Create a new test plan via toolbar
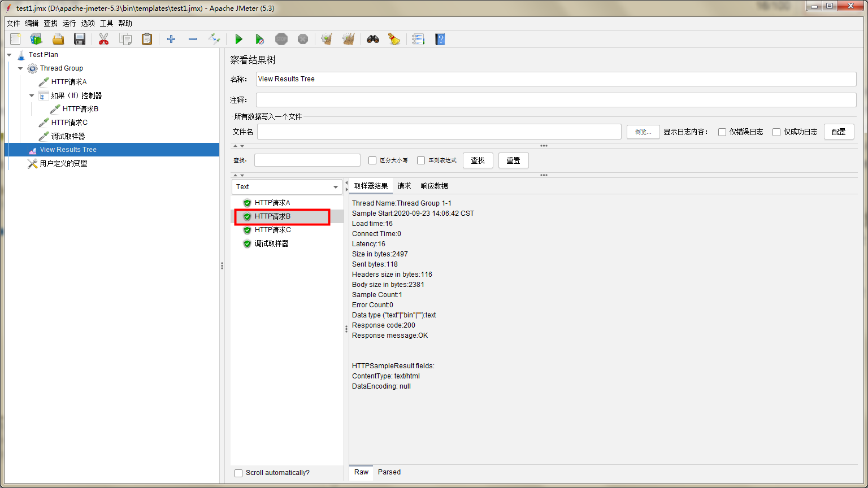 pos(15,39)
